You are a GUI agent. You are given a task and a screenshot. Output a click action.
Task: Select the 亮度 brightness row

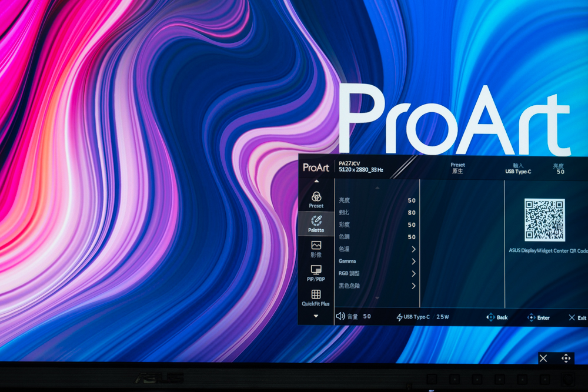coord(377,200)
